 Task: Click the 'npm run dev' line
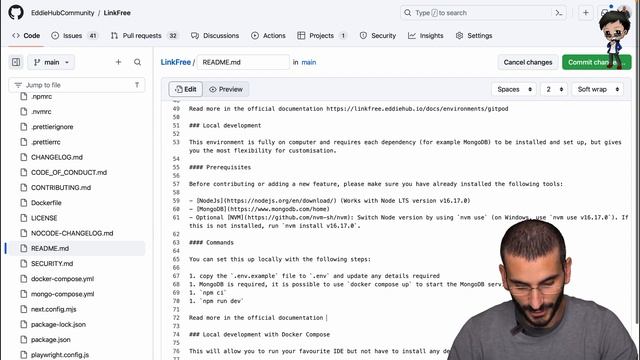(216, 301)
